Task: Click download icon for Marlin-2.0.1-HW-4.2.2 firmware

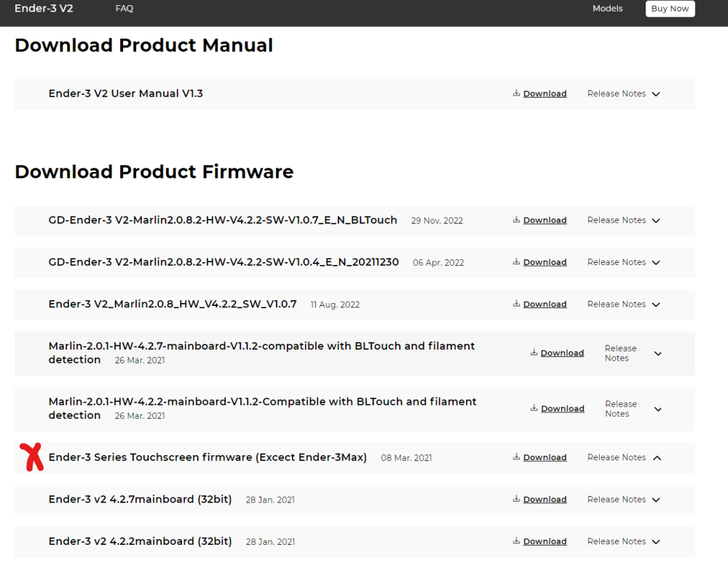Action: coord(534,409)
